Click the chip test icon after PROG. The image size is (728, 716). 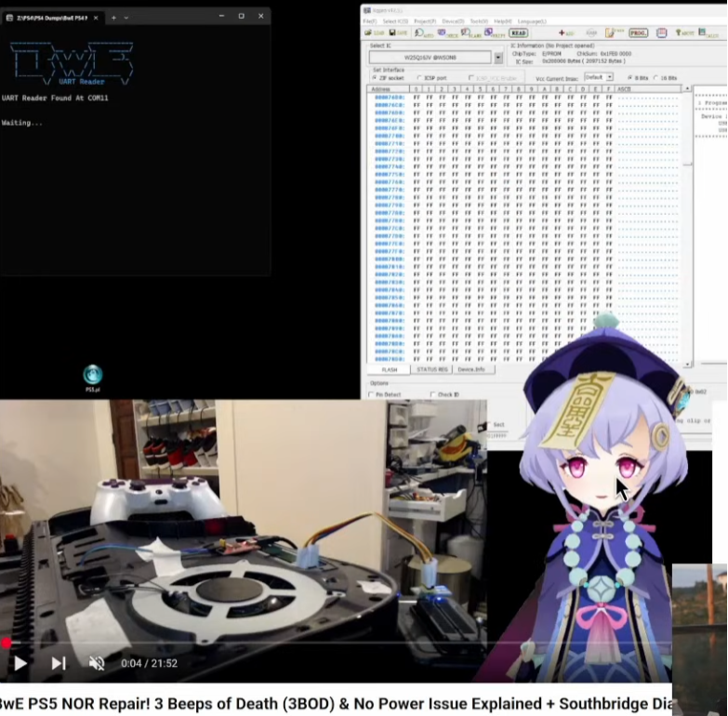click(662, 33)
